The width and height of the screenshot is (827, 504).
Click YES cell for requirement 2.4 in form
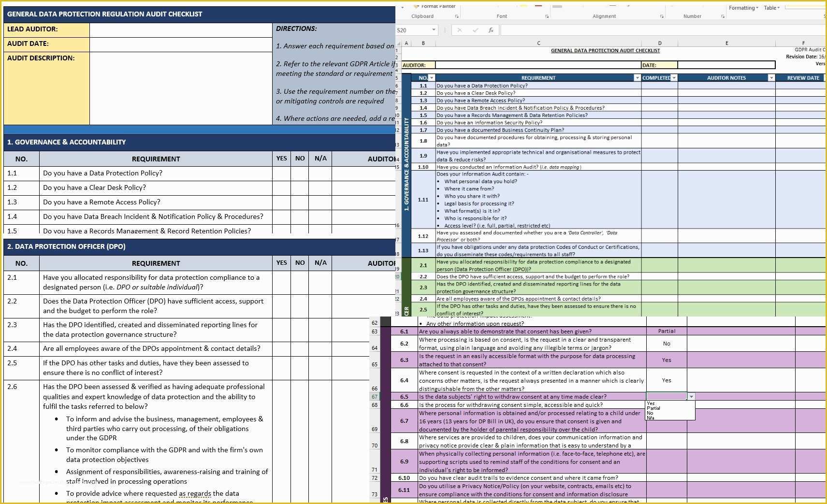click(281, 349)
